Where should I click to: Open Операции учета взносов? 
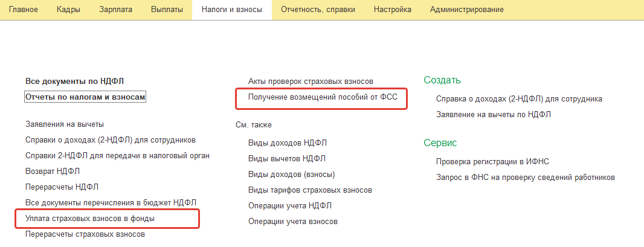(x=293, y=222)
